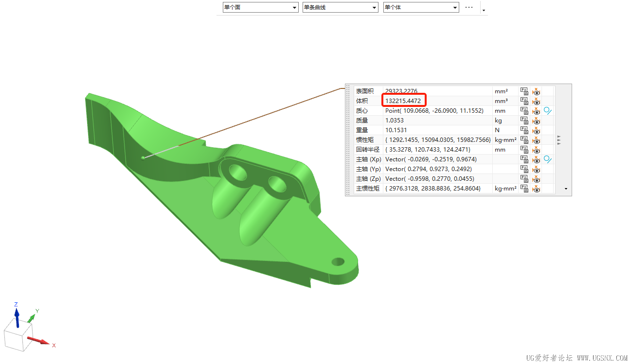
Task: Click the blue Z axis of the view triad
Action: click(17, 316)
